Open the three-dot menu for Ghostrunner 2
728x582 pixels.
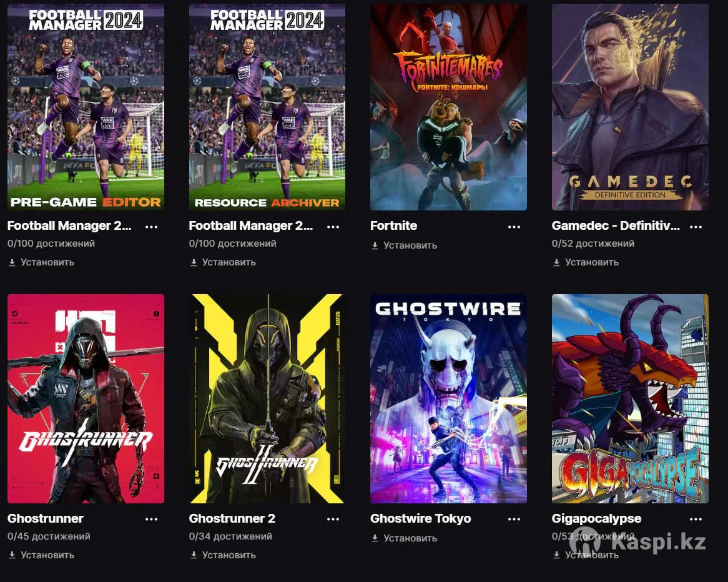[x=333, y=520]
